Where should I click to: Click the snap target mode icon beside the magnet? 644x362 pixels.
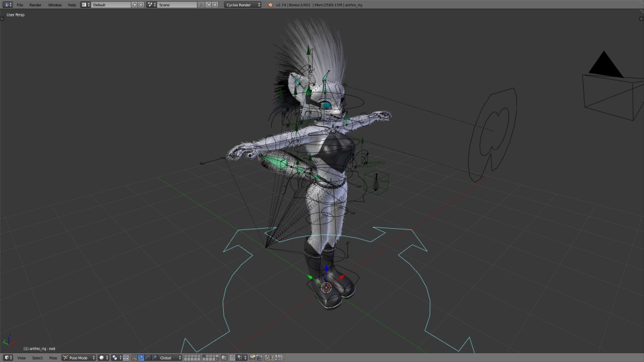coord(240,358)
